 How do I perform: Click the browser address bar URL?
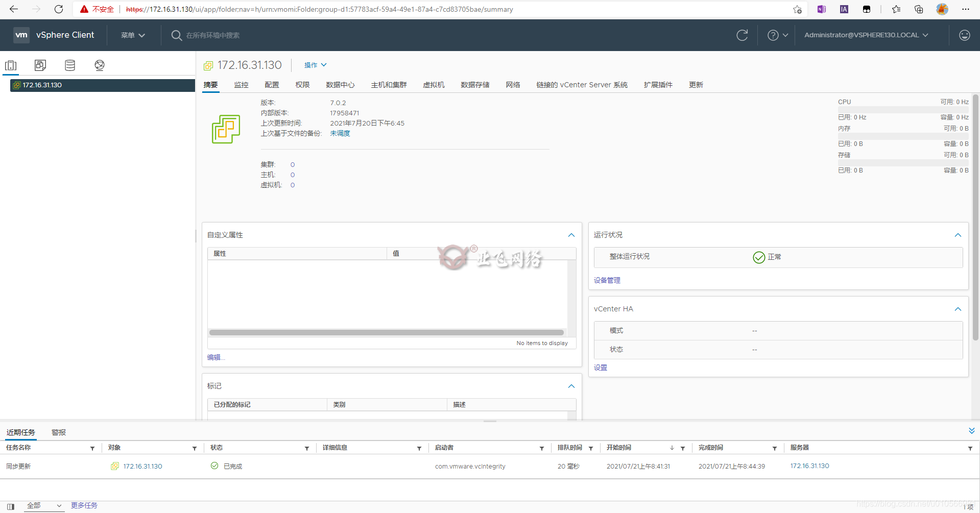pos(319,9)
